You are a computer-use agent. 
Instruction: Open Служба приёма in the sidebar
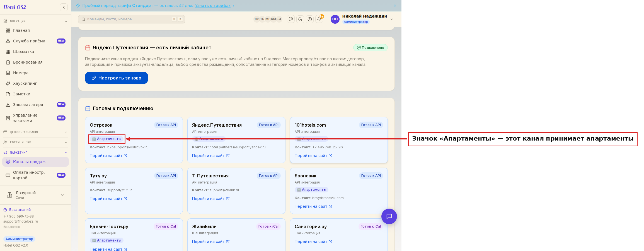(x=35, y=41)
